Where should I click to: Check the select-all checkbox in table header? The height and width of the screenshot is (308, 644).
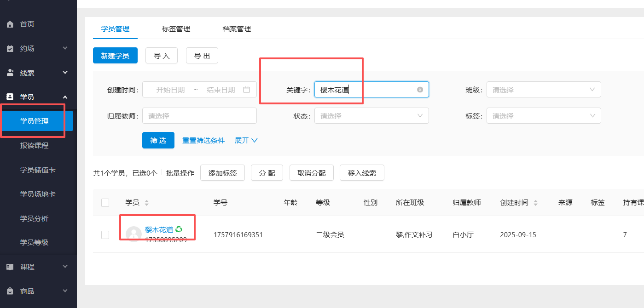point(105,202)
